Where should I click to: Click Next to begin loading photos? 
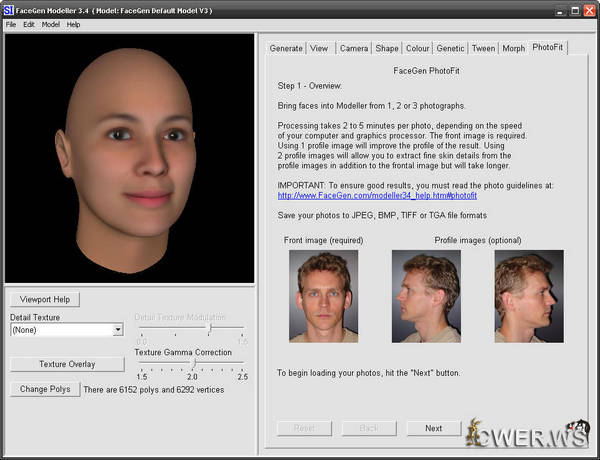tap(433, 428)
